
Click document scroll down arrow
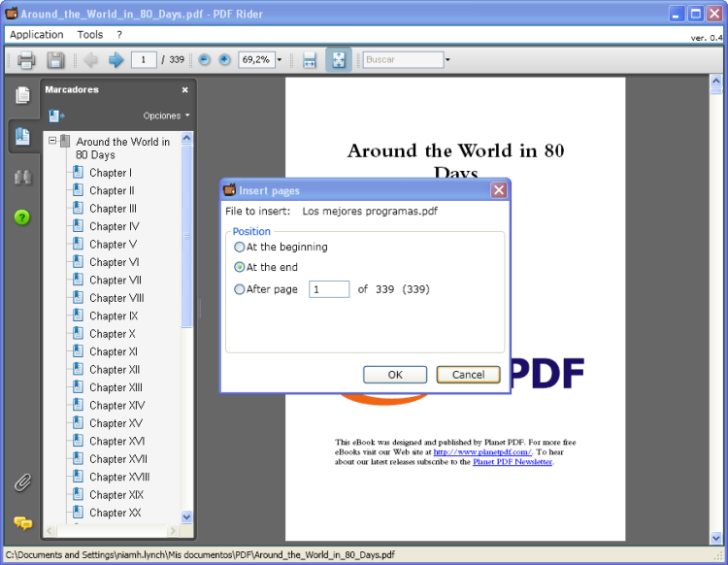pyautogui.click(x=716, y=538)
